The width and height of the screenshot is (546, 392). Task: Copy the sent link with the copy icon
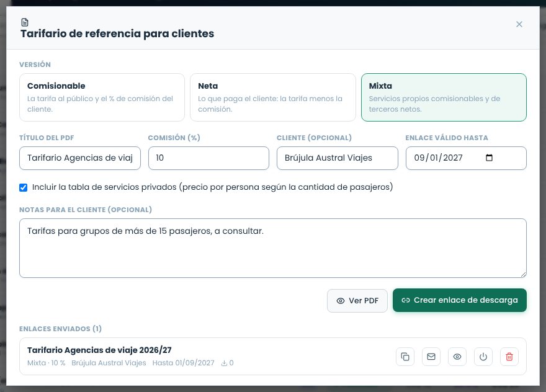[405, 357]
